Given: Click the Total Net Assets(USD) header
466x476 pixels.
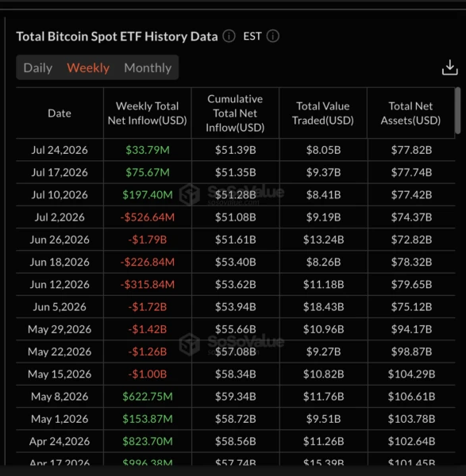Looking at the screenshot, I should (x=410, y=113).
